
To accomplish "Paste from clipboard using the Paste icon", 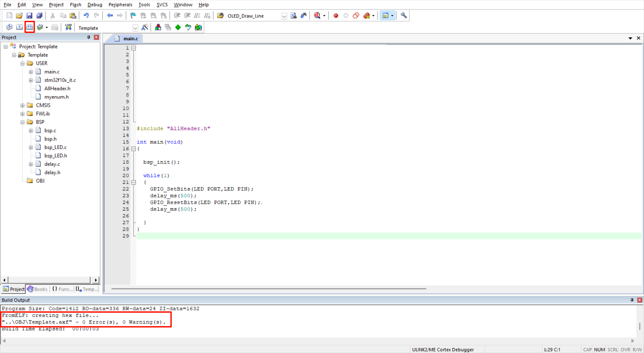I will [x=73, y=15].
